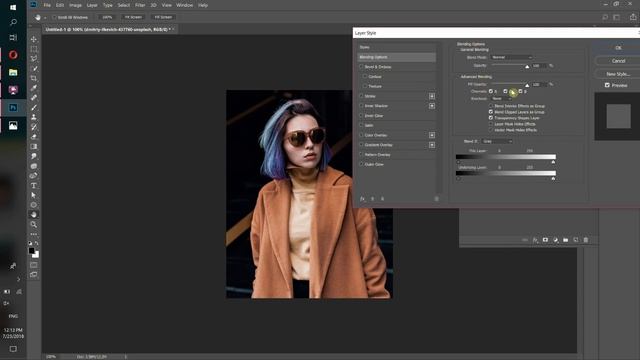Add another Inner Shadow plus button
Viewport: 640px width, 360px height.
432,106
